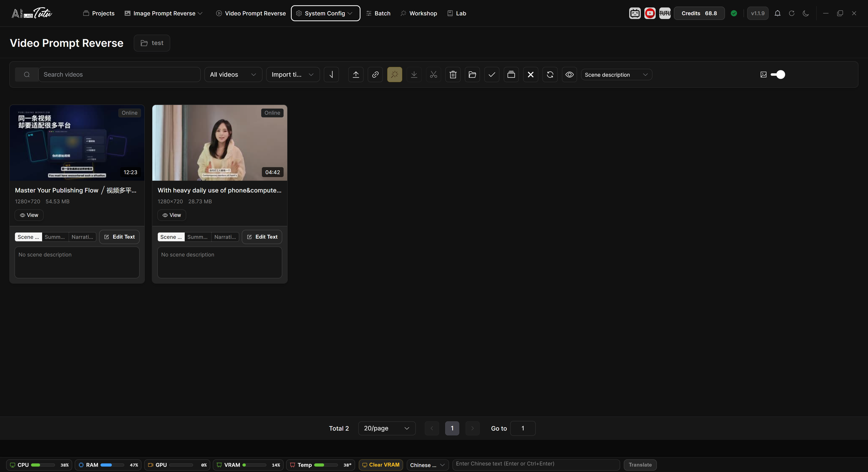Open the Lab page
The height and width of the screenshot is (472, 868).
pos(457,13)
